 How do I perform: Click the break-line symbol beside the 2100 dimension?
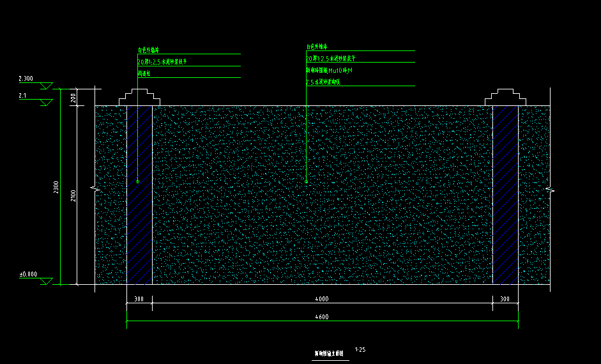pos(95,188)
